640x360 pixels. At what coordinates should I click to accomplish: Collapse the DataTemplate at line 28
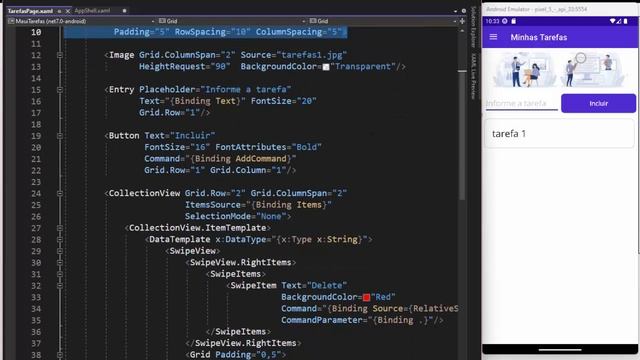60,240
